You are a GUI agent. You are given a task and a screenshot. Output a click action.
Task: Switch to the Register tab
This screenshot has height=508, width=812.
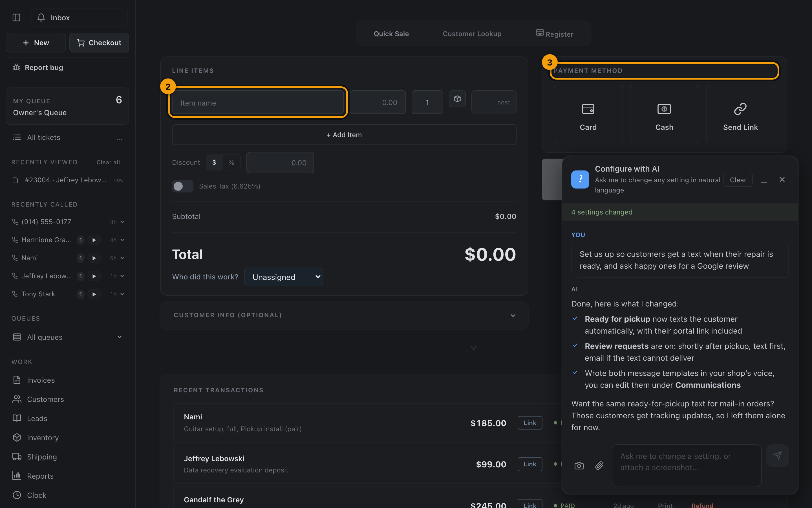coord(554,34)
